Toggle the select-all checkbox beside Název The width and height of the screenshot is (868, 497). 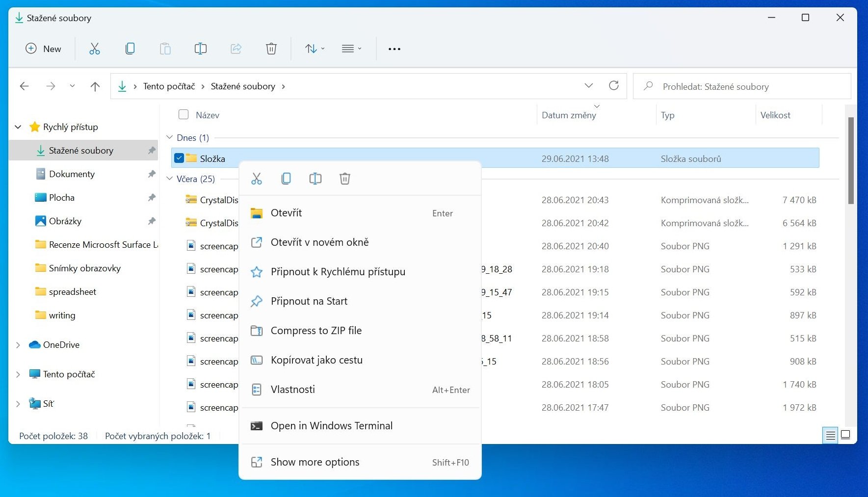coord(184,114)
